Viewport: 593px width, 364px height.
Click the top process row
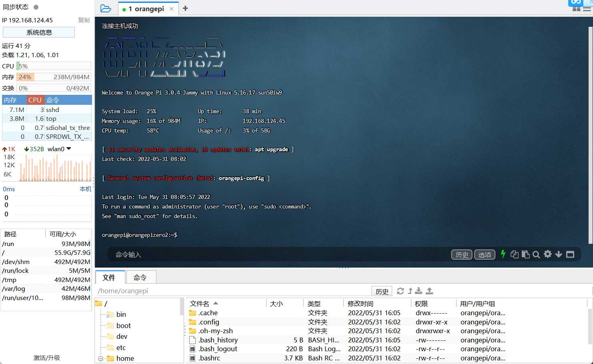pyautogui.click(x=47, y=118)
